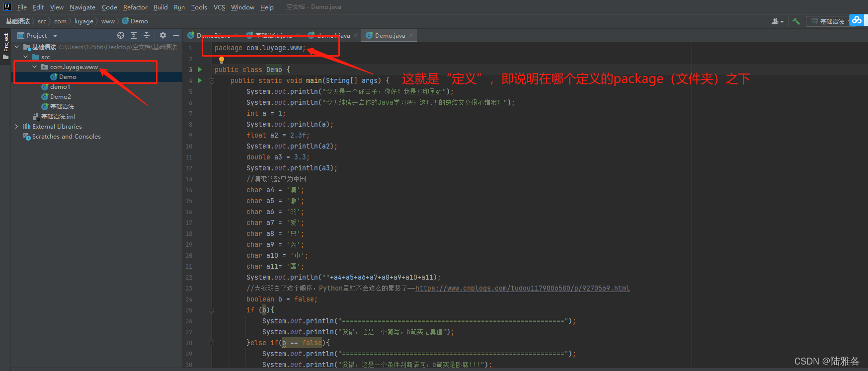Click the line number 13 in gutter
Viewport: 868px width, 371px height.
(189, 179)
